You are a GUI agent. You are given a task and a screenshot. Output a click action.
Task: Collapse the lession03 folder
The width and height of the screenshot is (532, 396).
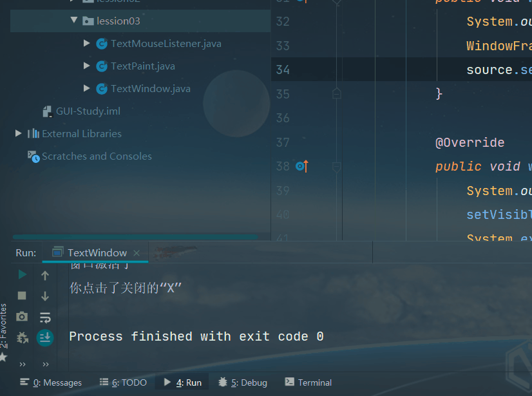tap(73, 20)
